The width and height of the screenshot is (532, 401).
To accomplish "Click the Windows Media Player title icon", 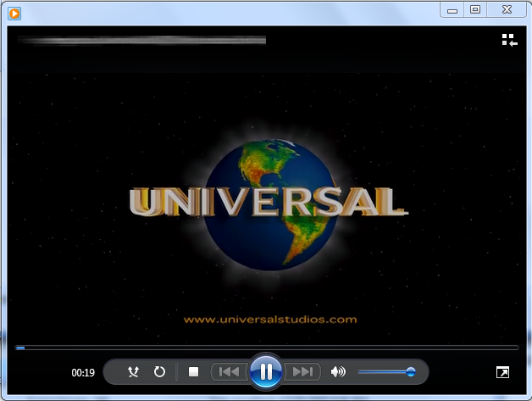I will (14, 14).
